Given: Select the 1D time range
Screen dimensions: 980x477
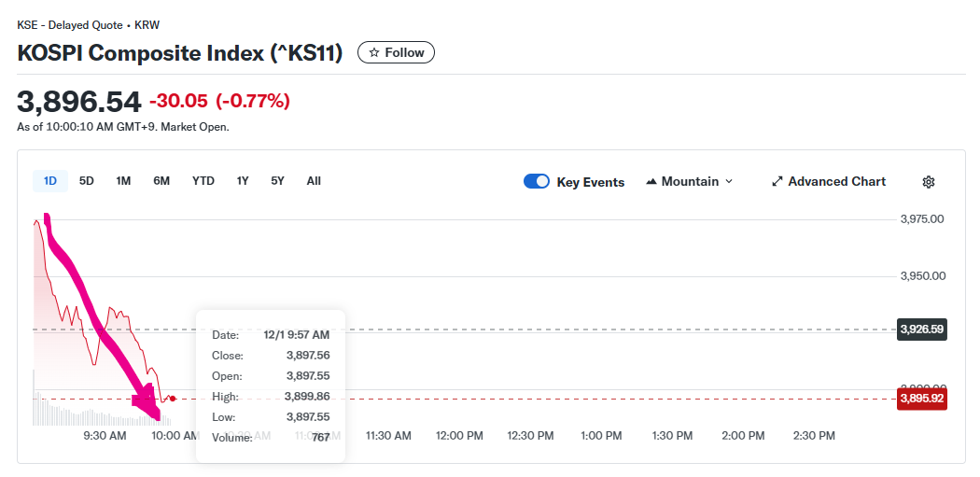Looking at the screenshot, I should click(50, 181).
